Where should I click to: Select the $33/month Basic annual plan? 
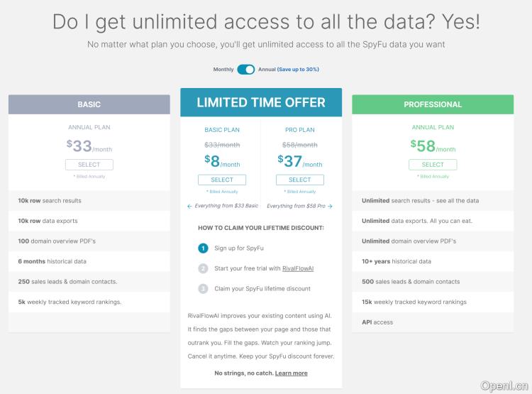tap(89, 165)
